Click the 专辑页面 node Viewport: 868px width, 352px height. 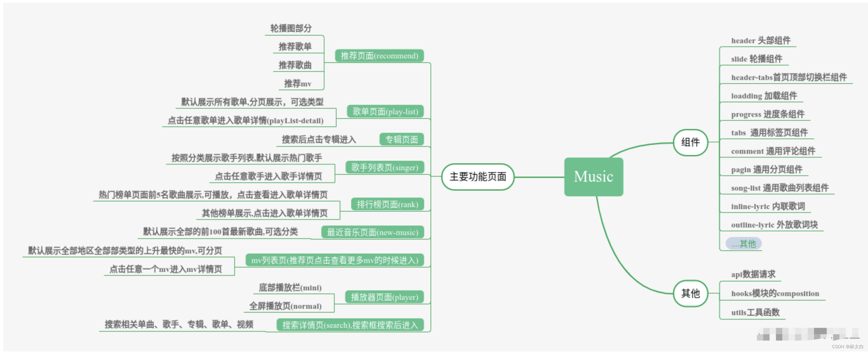(401, 139)
